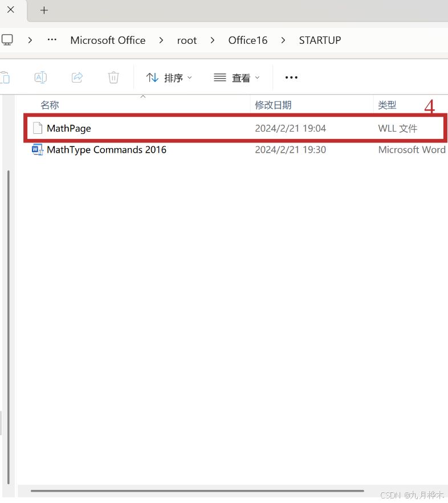448x503 pixels.
Task: Click the Microsoft Word type cell
Action: [412, 150]
